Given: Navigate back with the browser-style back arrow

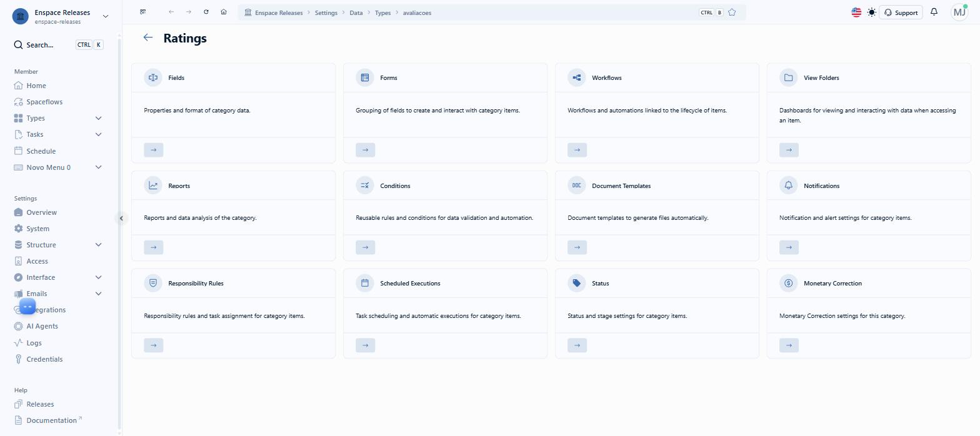Looking at the screenshot, I should tap(171, 12).
